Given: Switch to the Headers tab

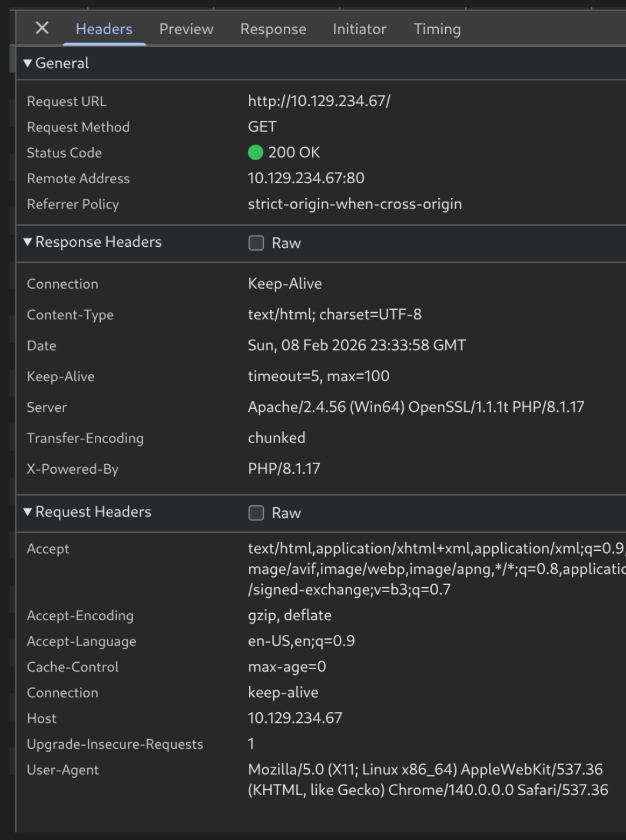Looking at the screenshot, I should pyautogui.click(x=104, y=29).
